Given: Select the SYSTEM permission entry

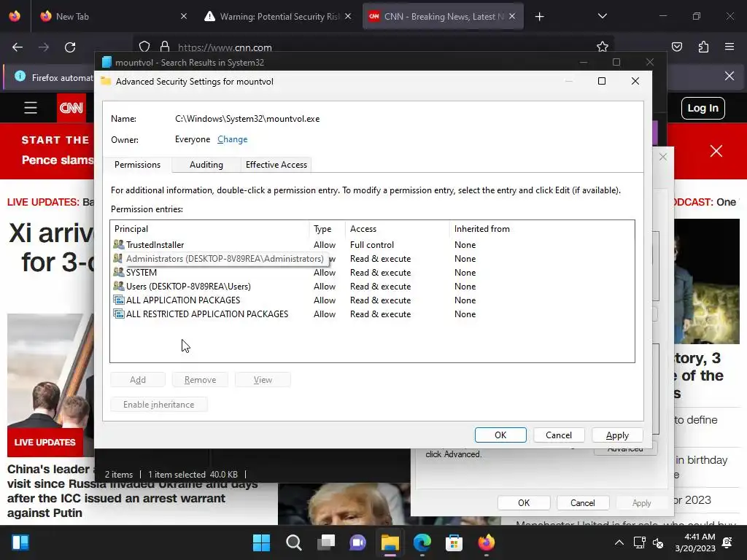Looking at the screenshot, I should point(371,273).
